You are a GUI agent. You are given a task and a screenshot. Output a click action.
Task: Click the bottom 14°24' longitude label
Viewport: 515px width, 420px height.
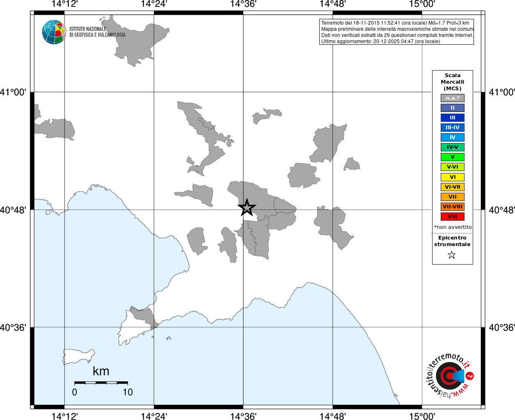(x=154, y=416)
